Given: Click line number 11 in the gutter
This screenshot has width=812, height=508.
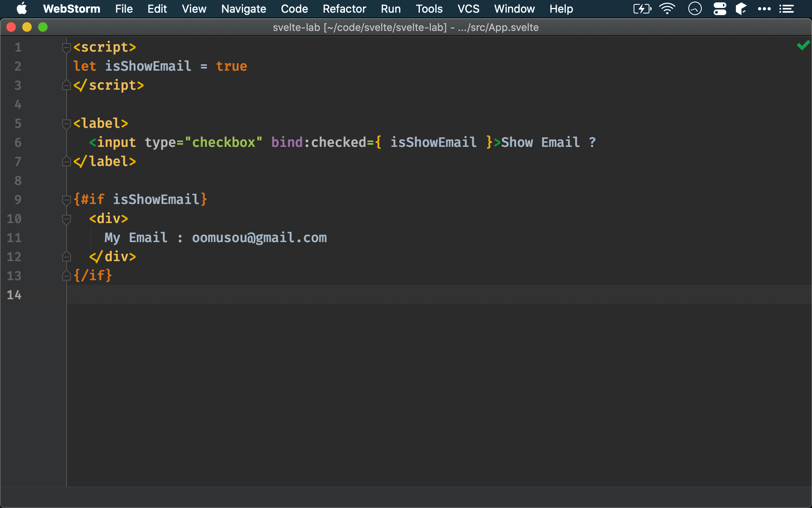Looking at the screenshot, I should click(14, 238).
